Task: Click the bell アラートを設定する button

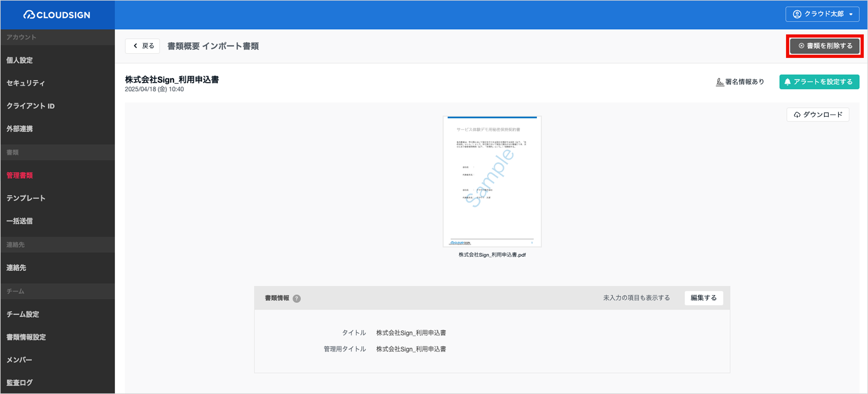Action: point(819,82)
